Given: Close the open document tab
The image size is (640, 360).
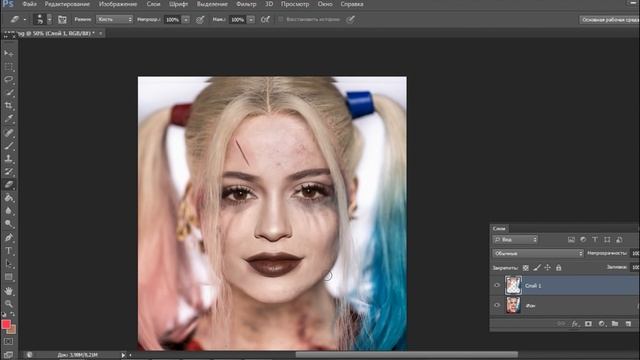Looking at the screenshot, I should tap(100, 33).
